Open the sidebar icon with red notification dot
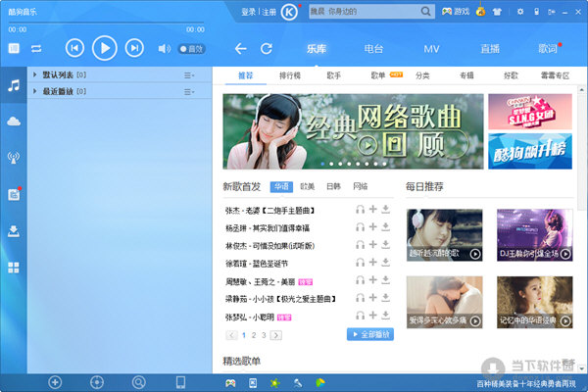Image resolution: width=588 pixels, height=392 pixels. (14, 194)
